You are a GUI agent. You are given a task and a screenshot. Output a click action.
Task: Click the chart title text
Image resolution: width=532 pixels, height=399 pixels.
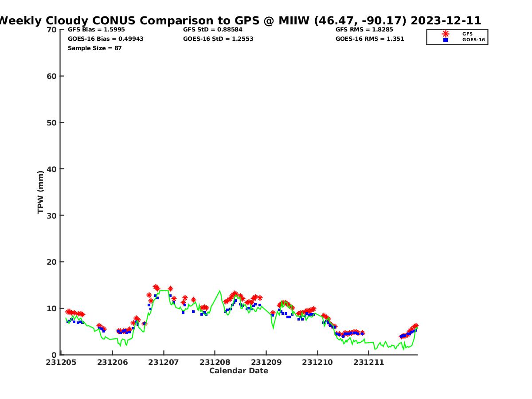(x=239, y=20)
